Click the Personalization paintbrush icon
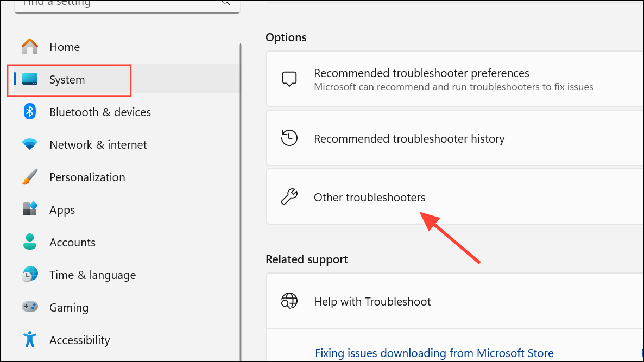The width and height of the screenshot is (644, 362). [x=30, y=177]
